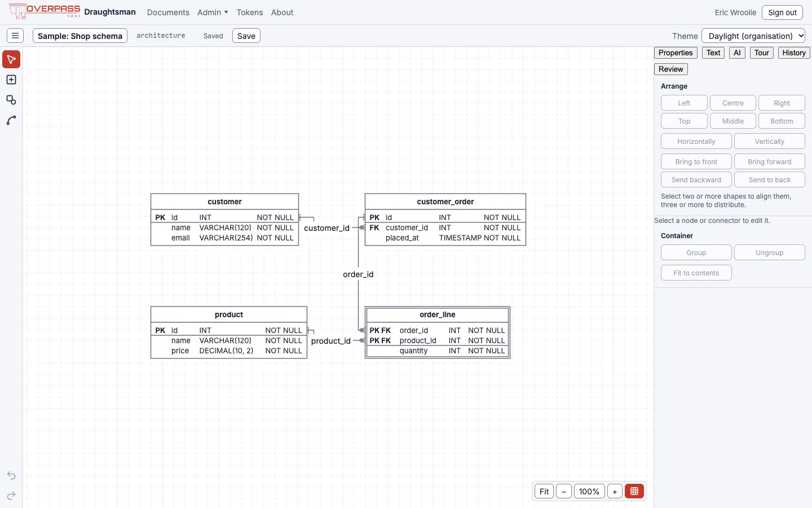The height and width of the screenshot is (508, 812).
Task: Pick the shapes tool in left toolbar
Action: click(11, 100)
